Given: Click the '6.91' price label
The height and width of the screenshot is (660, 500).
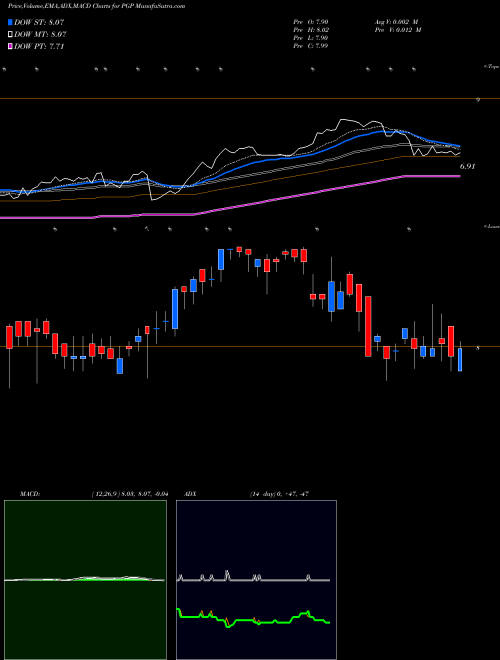Looking at the screenshot, I should click(x=467, y=167).
